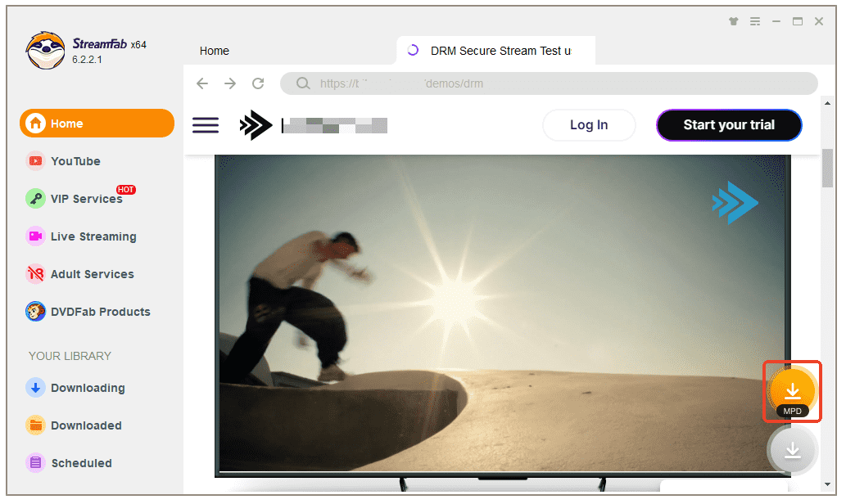The image size is (846, 504).
Task: Click the gray download button below MPD
Action: click(792, 450)
